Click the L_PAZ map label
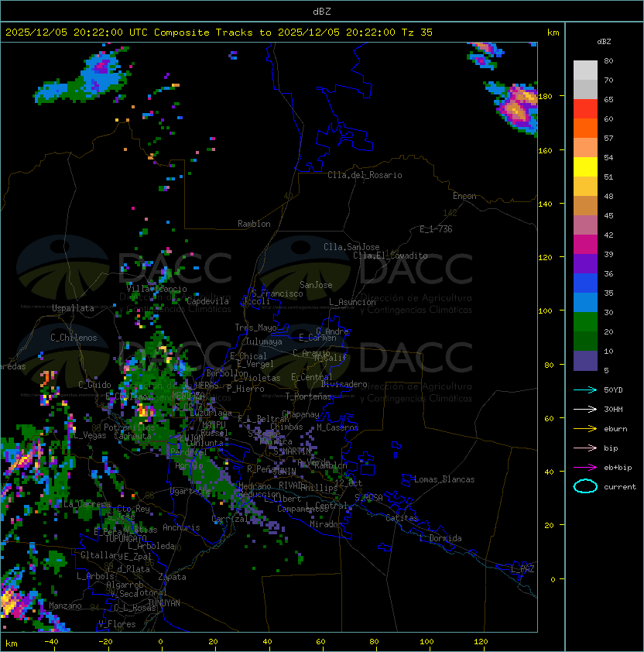 (x=522, y=569)
